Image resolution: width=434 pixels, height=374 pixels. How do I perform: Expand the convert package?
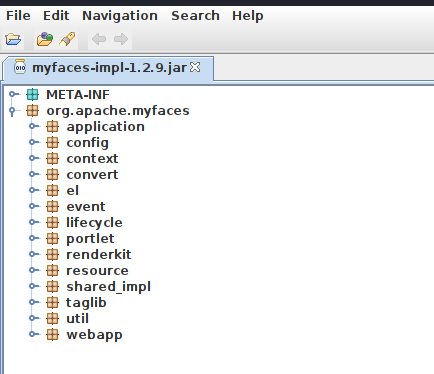(x=34, y=174)
